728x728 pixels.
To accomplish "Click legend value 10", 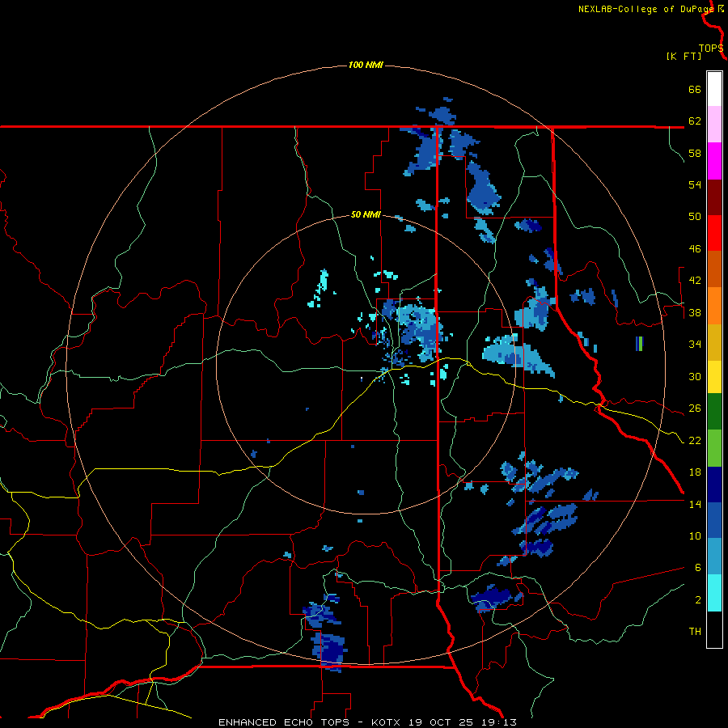I will (695, 535).
